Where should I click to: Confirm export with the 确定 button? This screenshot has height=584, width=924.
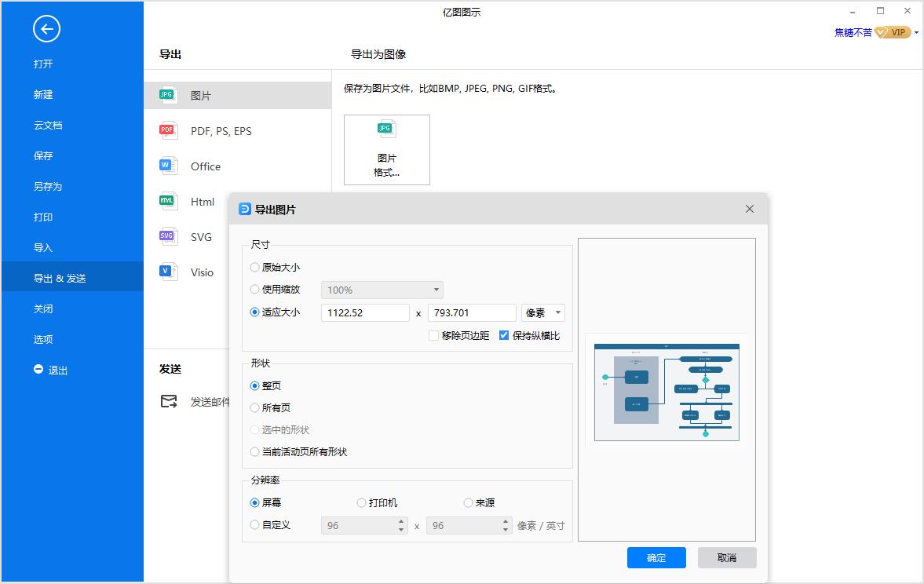pyautogui.click(x=656, y=557)
